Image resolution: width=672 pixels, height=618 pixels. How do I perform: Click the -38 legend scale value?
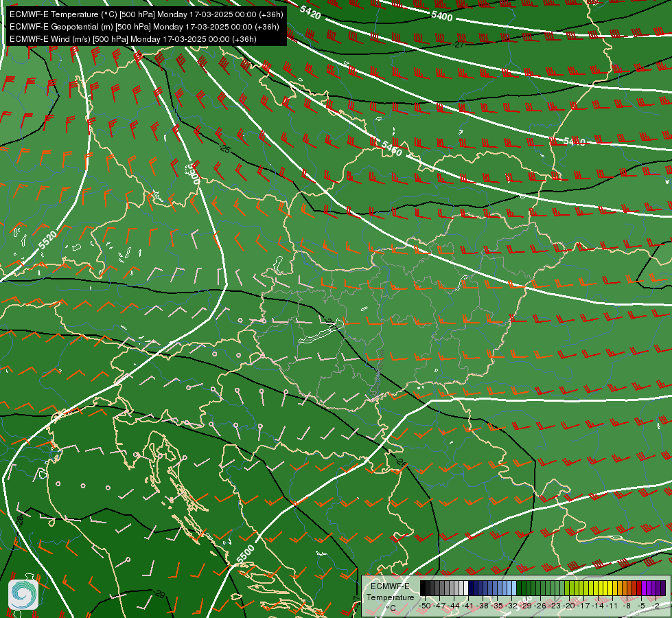[483, 606]
